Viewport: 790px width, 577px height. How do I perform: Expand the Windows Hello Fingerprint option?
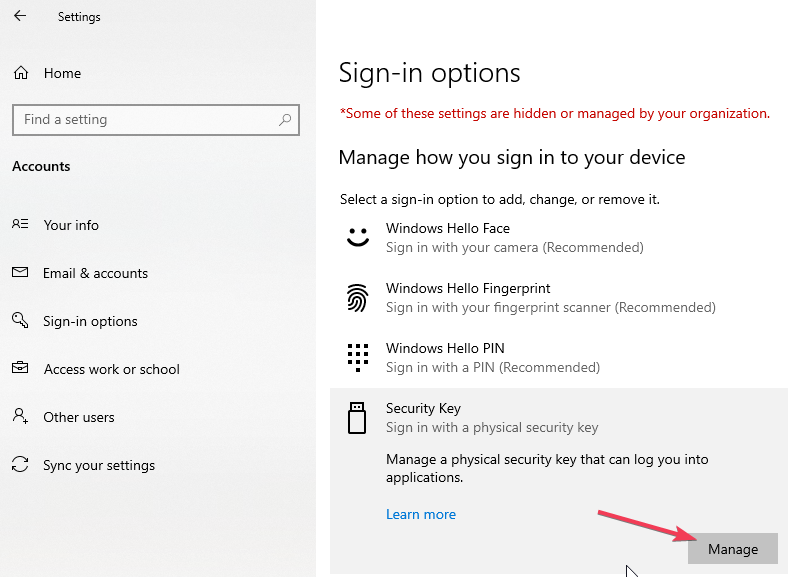point(550,298)
